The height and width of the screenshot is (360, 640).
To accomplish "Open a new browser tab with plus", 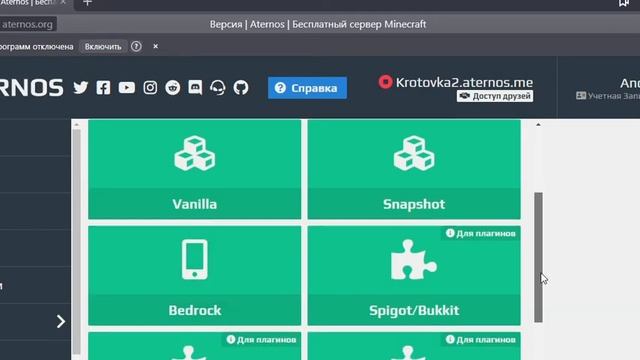I will 87,3.
